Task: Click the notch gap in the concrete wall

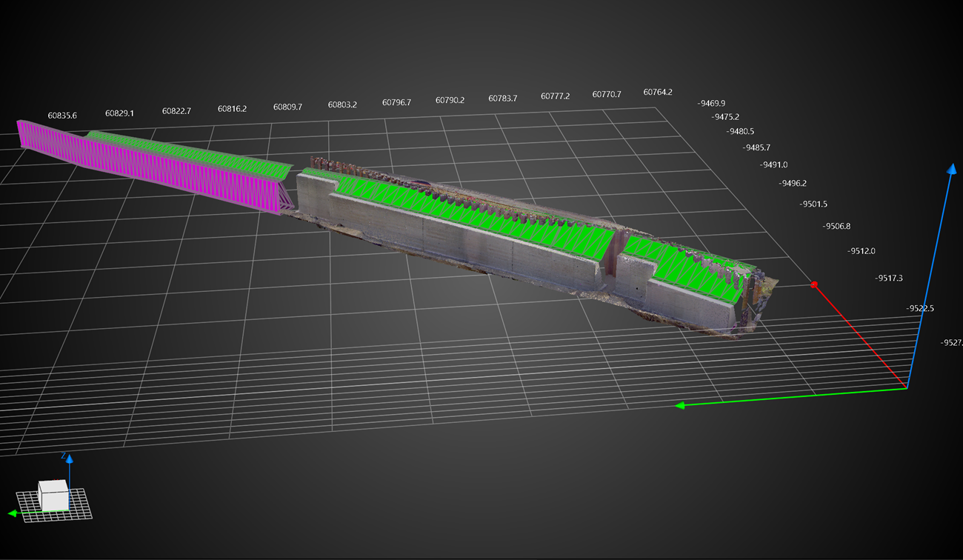Action: point(616,261)
